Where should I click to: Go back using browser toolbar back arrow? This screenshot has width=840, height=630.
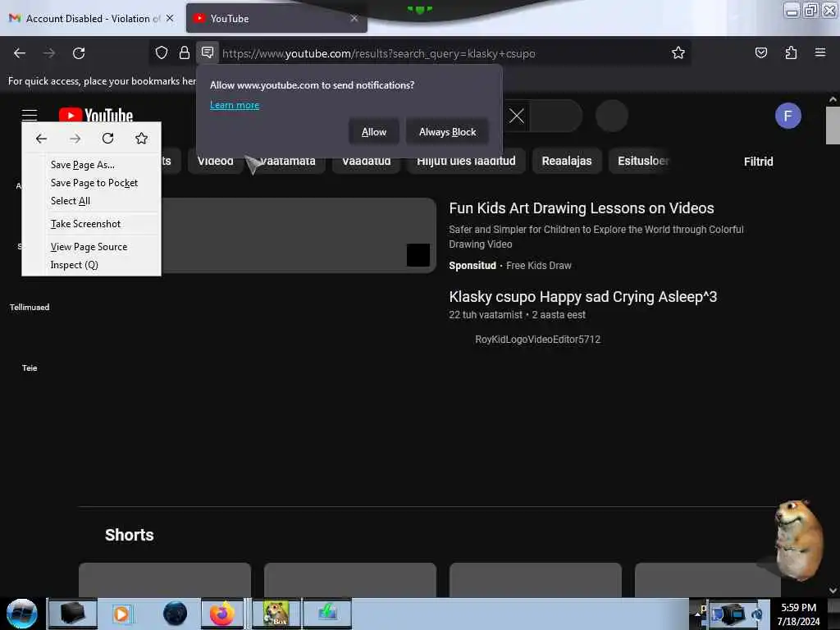point(20,53)
